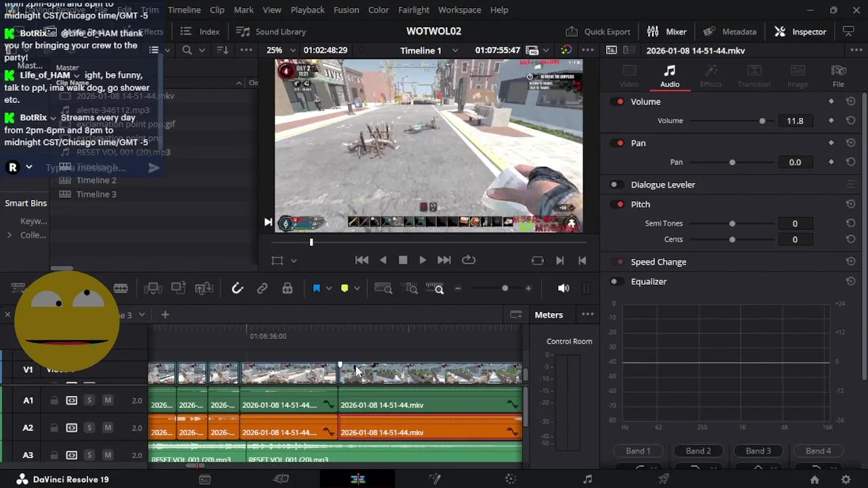Screen dimensions: 868x488
Task: Open project settings gear icon
Action: [846, 479]
